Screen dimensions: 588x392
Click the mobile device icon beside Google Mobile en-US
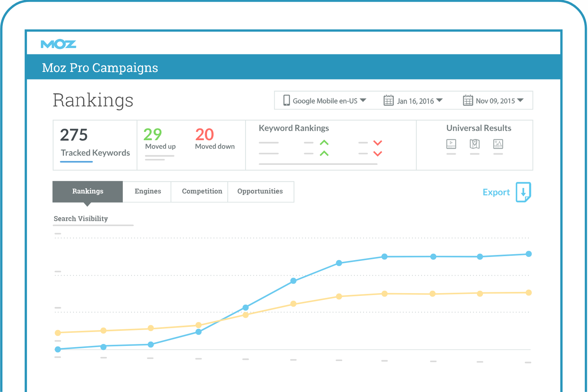[286, 100]
